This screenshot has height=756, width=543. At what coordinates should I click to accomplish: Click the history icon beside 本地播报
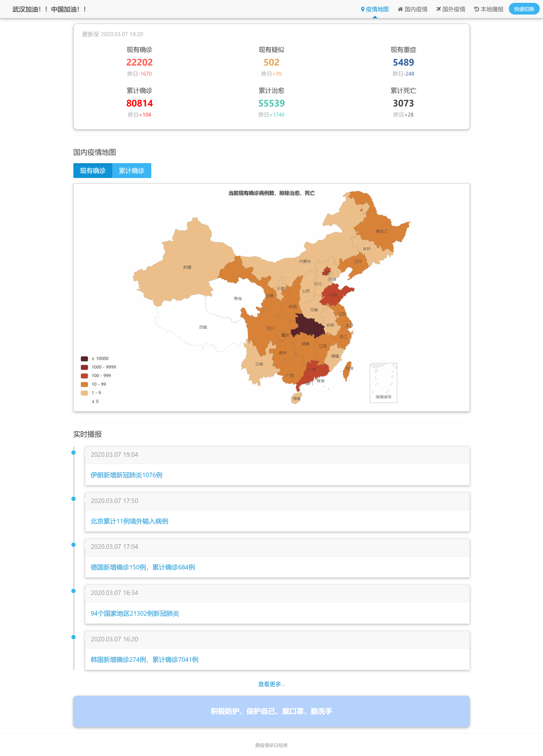(x=476, y=9)
